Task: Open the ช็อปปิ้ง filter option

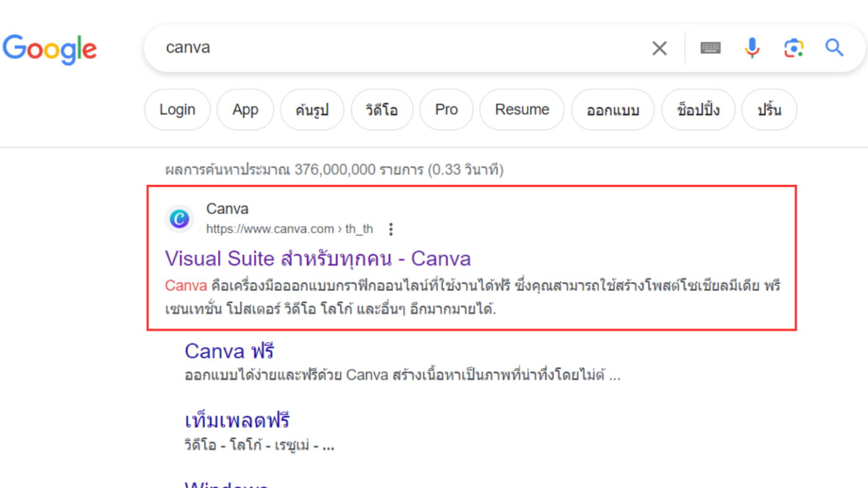Action: [x=698, y=109]
